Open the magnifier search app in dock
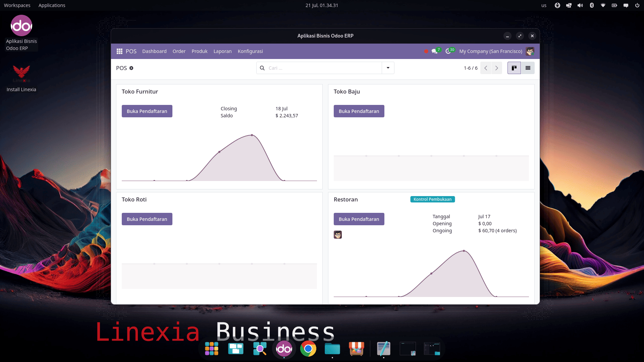 click(x=260, y=349)
